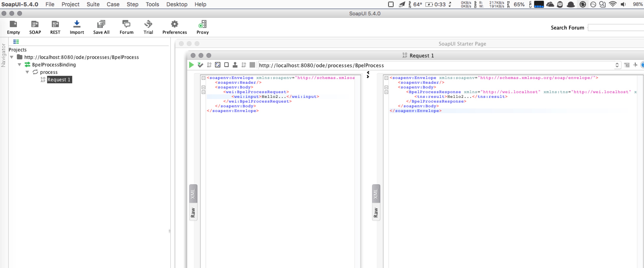Image resolution: width=644 pixels, height=268 pixels.
Task: Collapse the request soapenv:Body fold box
Action: [203, 87]
